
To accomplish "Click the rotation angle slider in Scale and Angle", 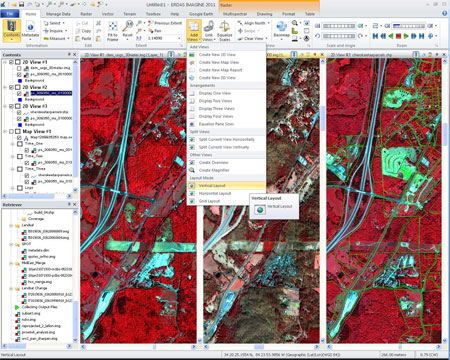I will 339,36.
